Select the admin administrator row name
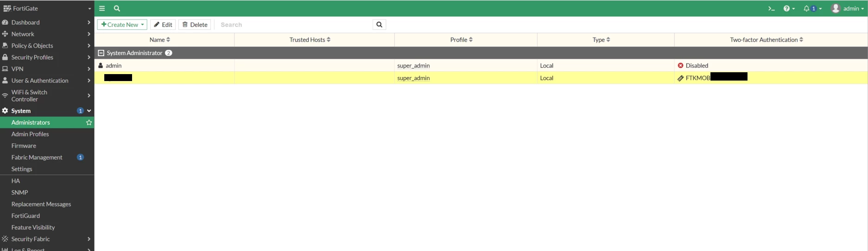The image size is (868, 251). tap(114, 65)
